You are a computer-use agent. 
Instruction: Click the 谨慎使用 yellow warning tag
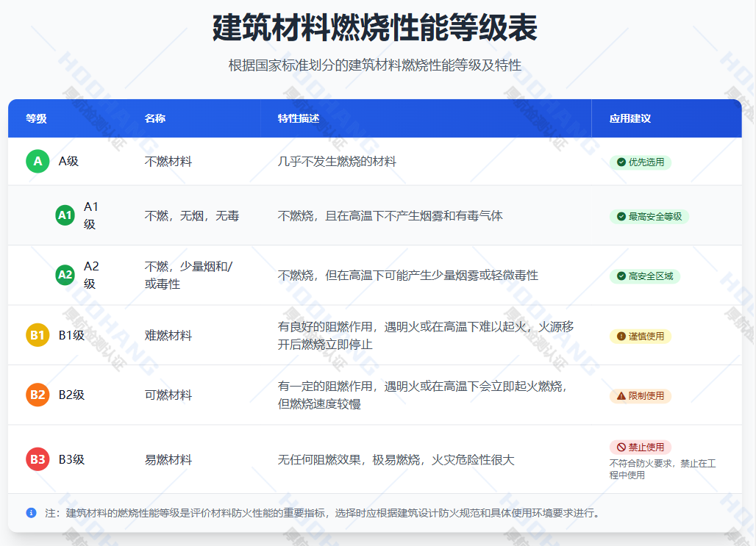coord(640,336)
